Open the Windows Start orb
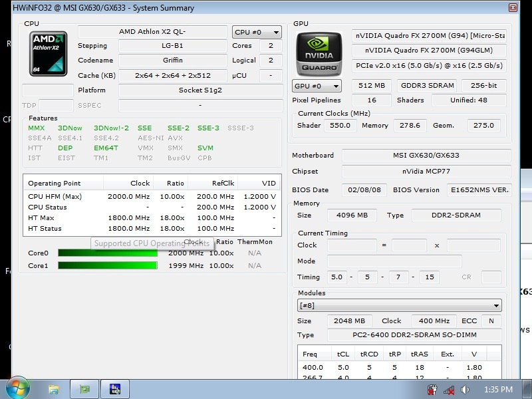Screen dimensions: 532x399 [x=17, y=388]
